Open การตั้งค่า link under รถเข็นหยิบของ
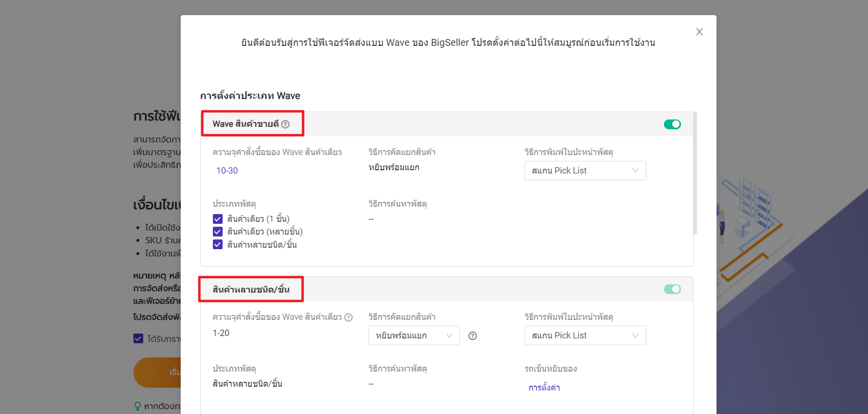Viewport: 868px width, 414px height. 544,388
